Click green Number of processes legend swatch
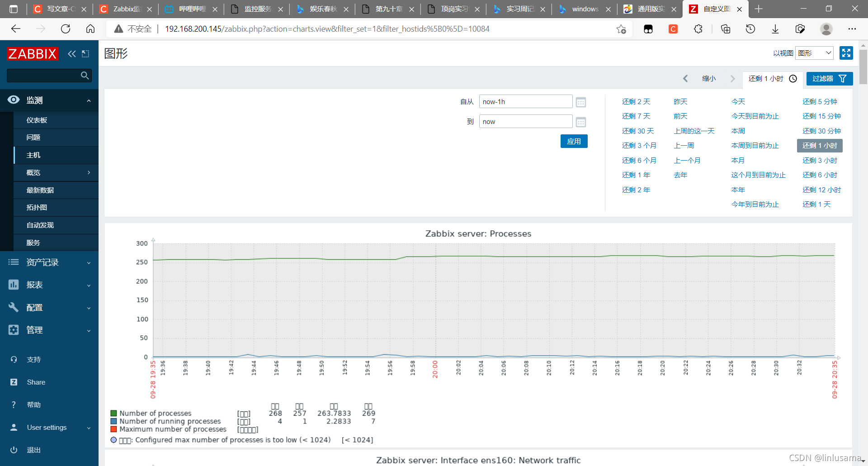 [114, 413]
